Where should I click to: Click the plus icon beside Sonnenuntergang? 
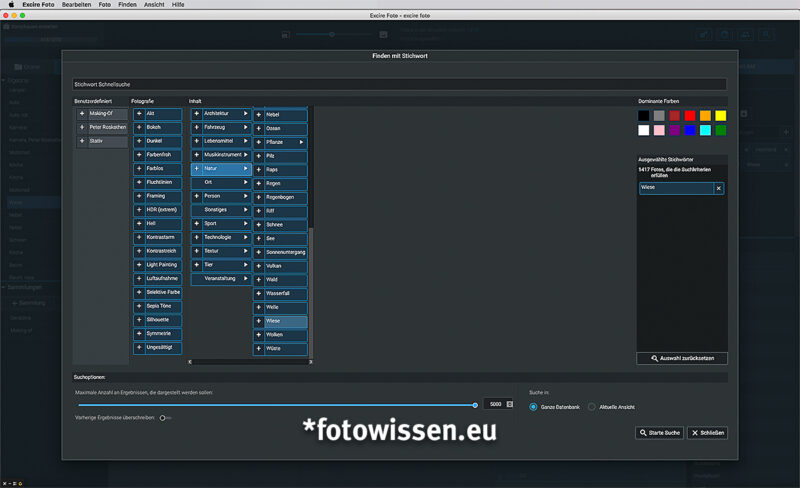click(259, 253)
